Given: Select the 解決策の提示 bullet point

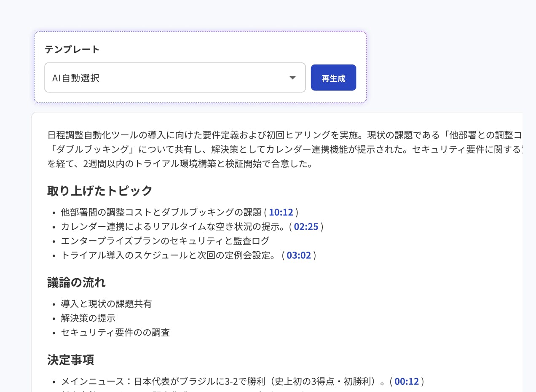Looking at the screenshot, I should 88,318.
